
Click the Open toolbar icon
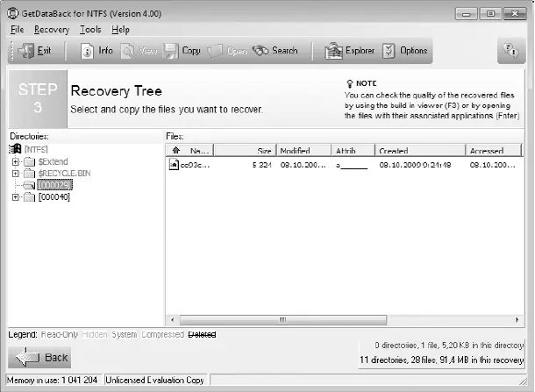[215, 51]
